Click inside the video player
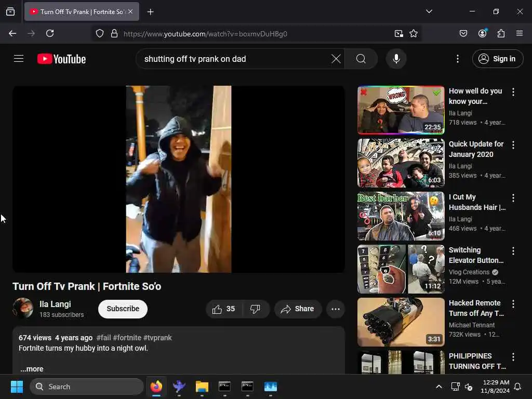532x399 pixels. click(x=179, y=179)
